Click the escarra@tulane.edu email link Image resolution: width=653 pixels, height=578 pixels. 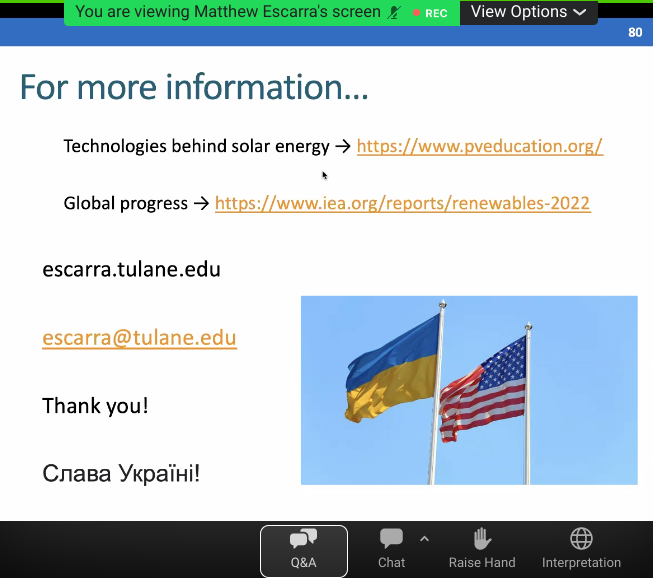pyautogui.click(x=139, y=337)
